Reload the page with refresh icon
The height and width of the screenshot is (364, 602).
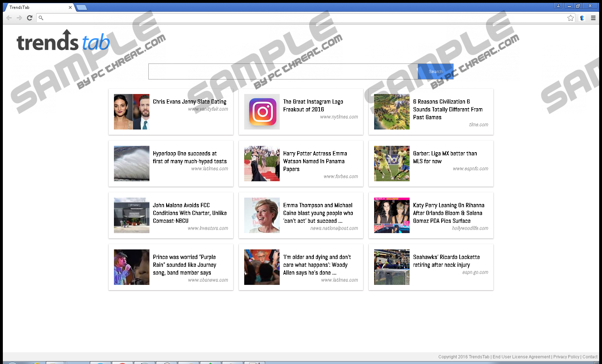[x=30, y=18]
